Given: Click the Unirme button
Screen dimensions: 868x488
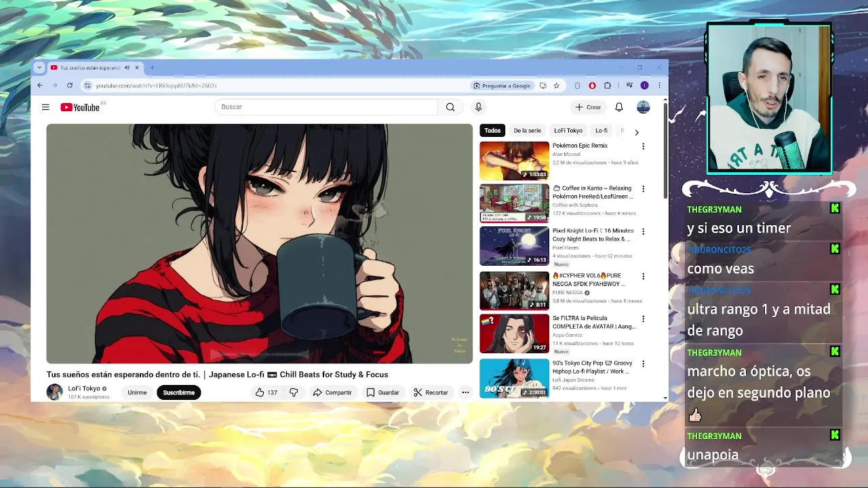Looking at the screenshot, I should click(x=137, y=392).
